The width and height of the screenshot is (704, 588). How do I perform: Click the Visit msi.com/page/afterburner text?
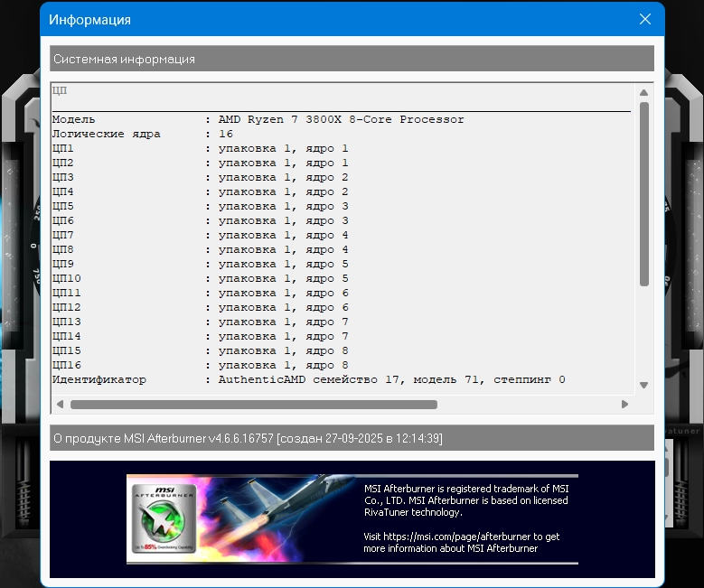(x=462, y=542)
